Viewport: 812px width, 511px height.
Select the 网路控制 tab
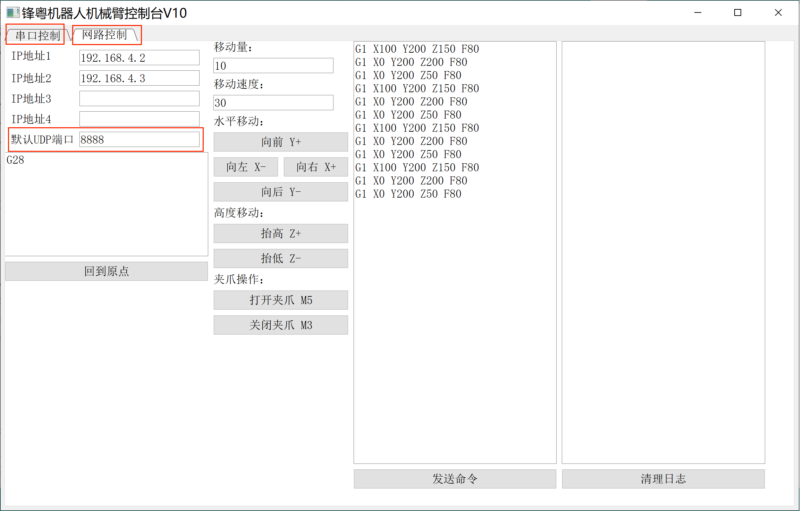tap(104, 35)
